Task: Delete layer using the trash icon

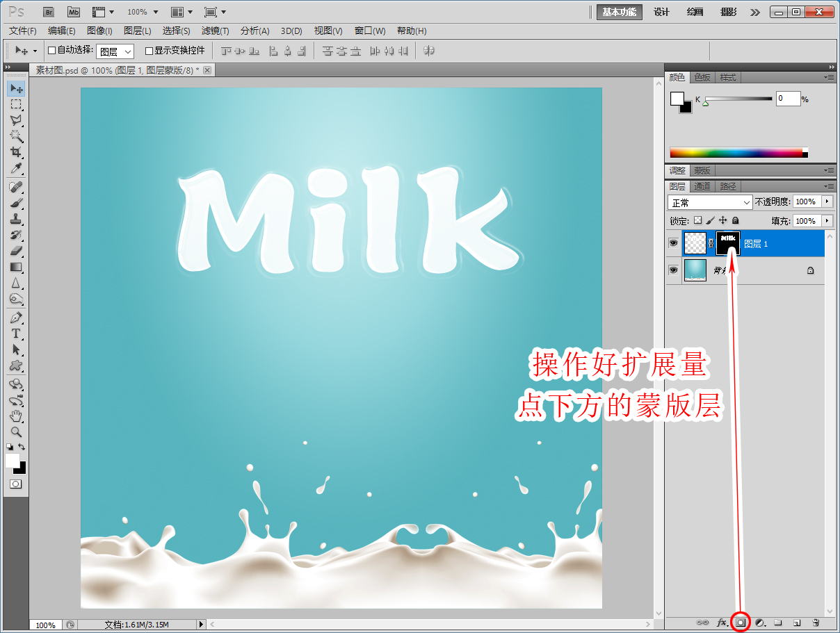Action: [816, 623]
